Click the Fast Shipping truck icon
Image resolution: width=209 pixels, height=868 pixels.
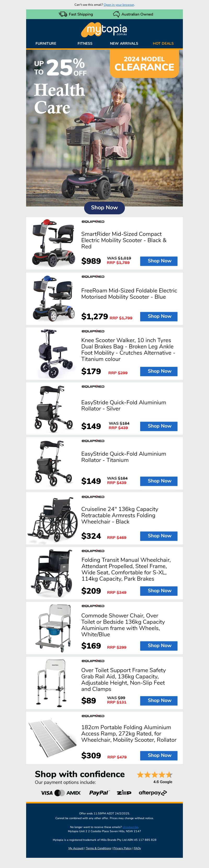tap(63, 14)
